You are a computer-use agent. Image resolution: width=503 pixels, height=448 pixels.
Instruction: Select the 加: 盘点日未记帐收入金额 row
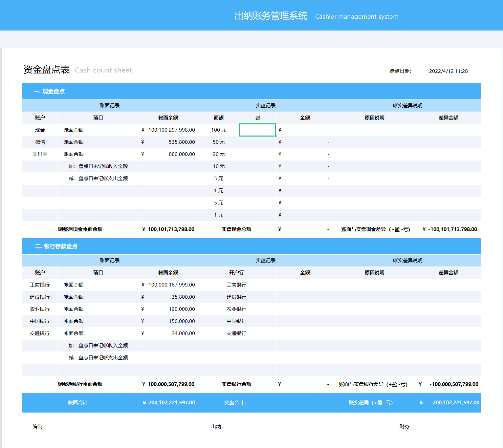click(98, 166)
